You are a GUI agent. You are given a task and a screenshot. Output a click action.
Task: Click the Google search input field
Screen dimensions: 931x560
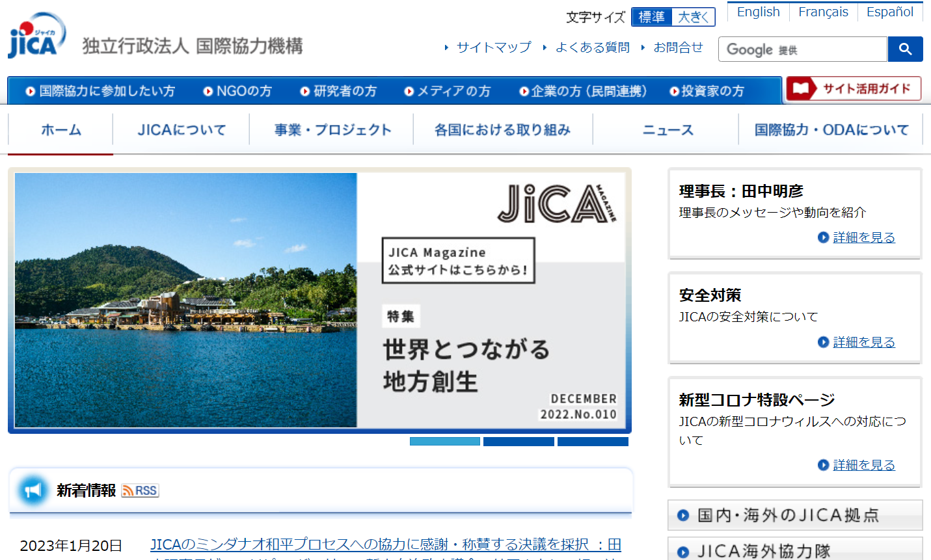802,49
